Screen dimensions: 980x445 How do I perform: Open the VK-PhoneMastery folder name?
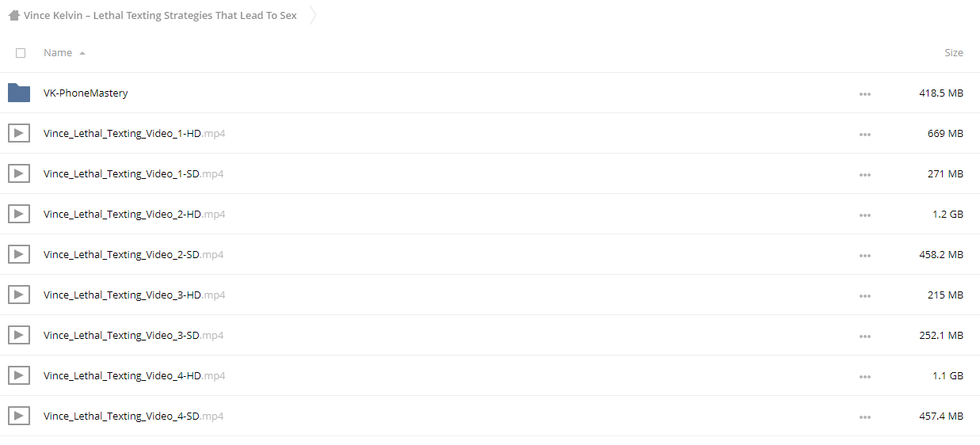tap(86, 93)
